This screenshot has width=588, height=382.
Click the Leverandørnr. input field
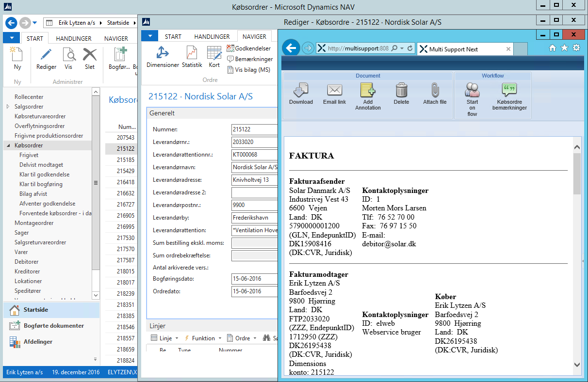point(254,142)
